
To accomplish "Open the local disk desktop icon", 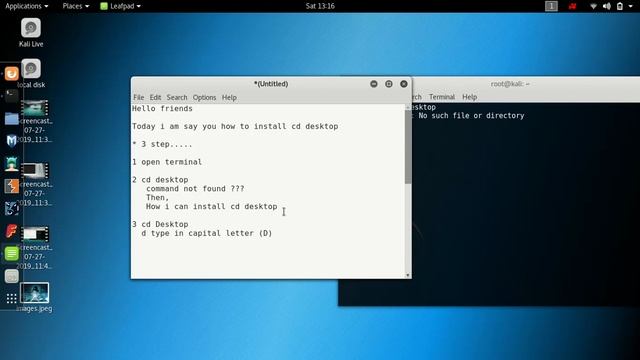I will pos(31,73).
